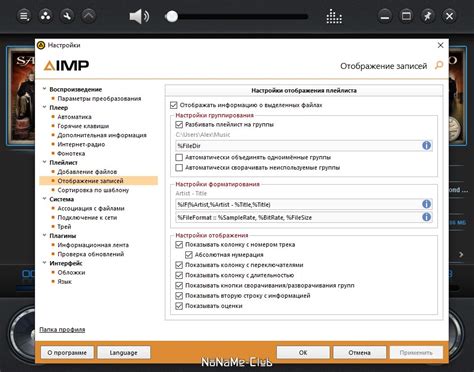The height and width of the screenshot is (372, 474).
Task: Toggle Показывать колонку с переключателями
Action: tap(179, 265)
